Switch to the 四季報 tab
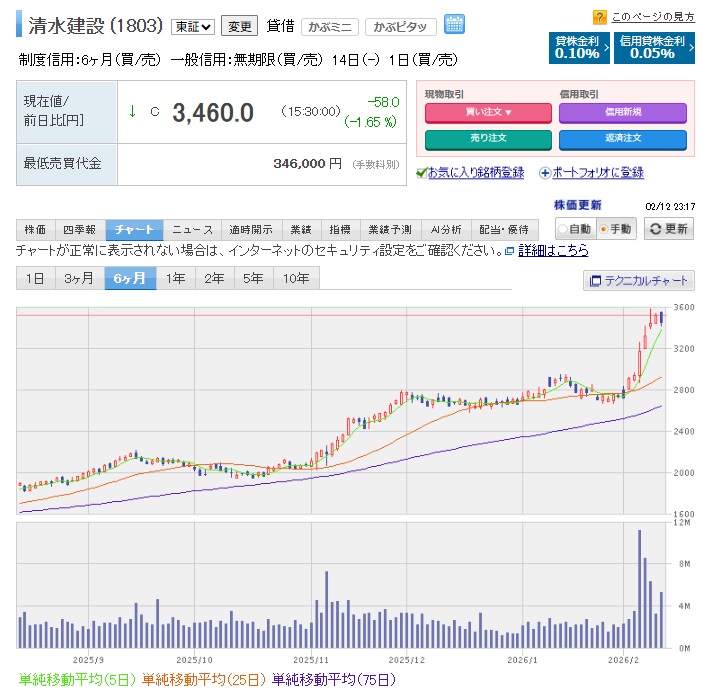 pyautogui.click(x=80, y=230)
